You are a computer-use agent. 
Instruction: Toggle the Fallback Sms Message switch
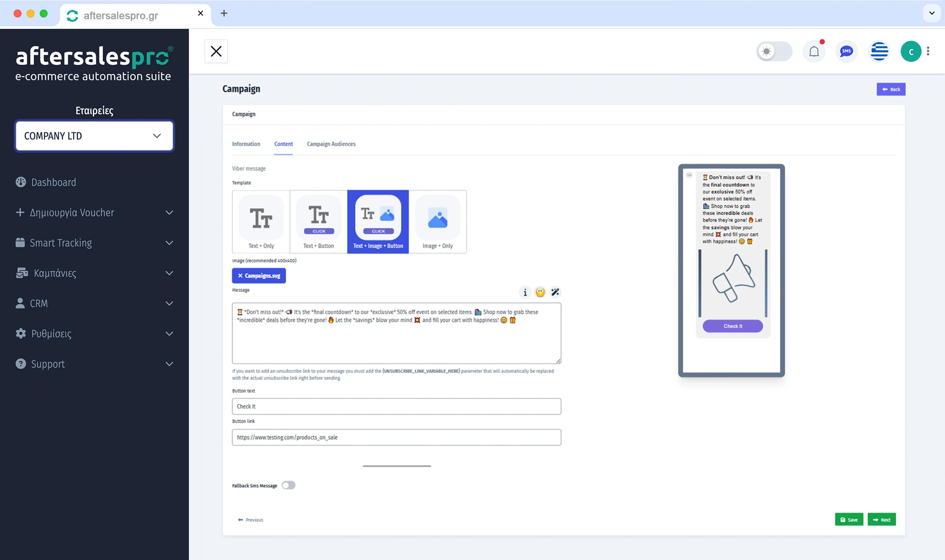(x=288, y=485)
